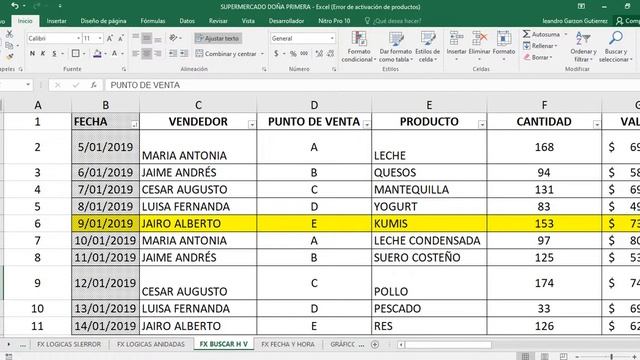Click the formula bar with PUNTO DE VENTA
The width and height of the screenshot is (640, 360).
pyautogui.click(x=371, y=85)
